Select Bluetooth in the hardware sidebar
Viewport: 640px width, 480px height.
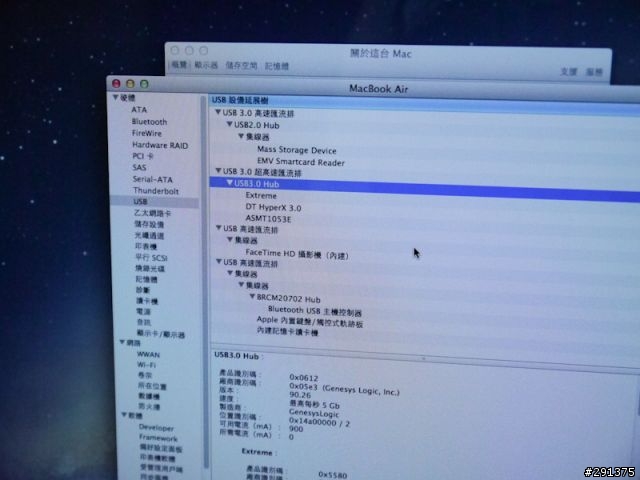click(x=149, y=122)
